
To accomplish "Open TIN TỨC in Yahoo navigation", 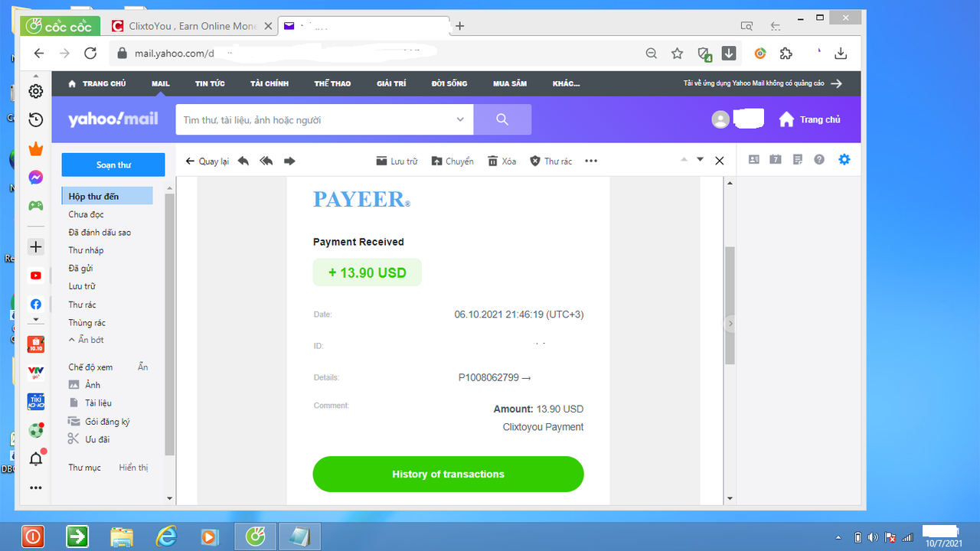I will (210, 83).
